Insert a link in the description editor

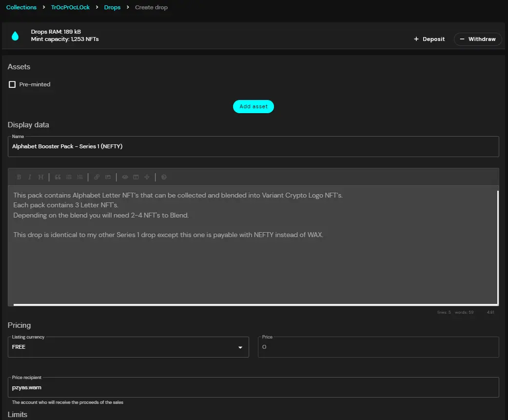(97, 177)
